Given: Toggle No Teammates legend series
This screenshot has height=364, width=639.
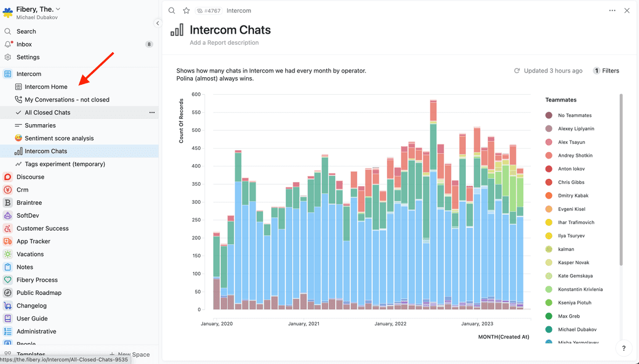Looking at the screenshot, I should (549, 116).
